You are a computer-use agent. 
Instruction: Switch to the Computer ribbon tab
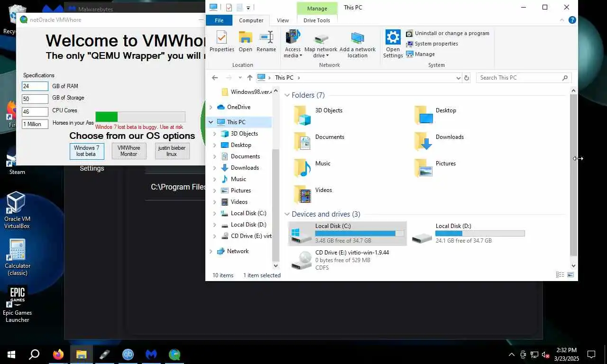[251, 20]
